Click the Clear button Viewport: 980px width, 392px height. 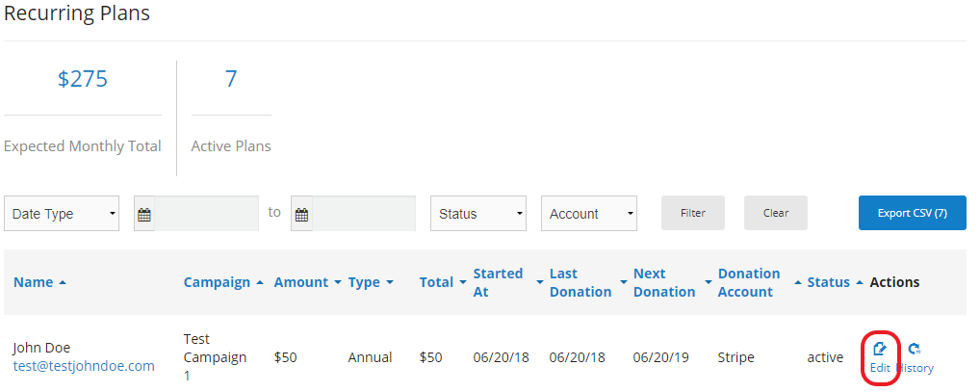(775, 213)
